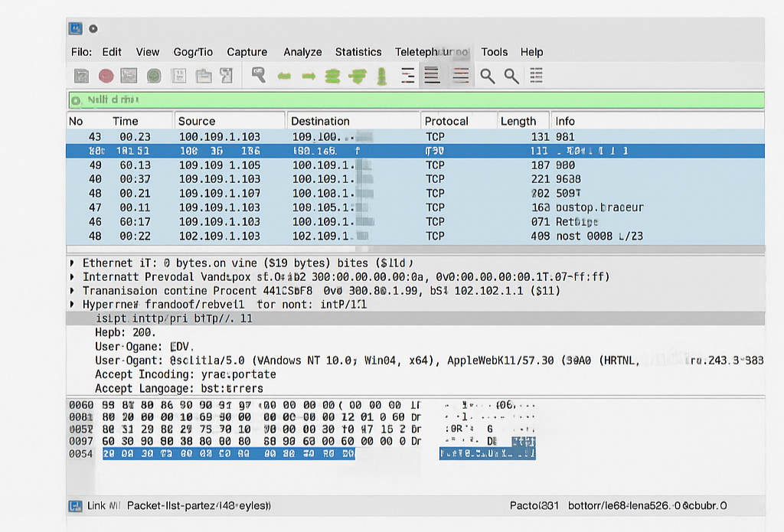This screenshot has height=532, width=784.
Task: Expand the Ethernet iT tree row
Action: pos(73,263)
